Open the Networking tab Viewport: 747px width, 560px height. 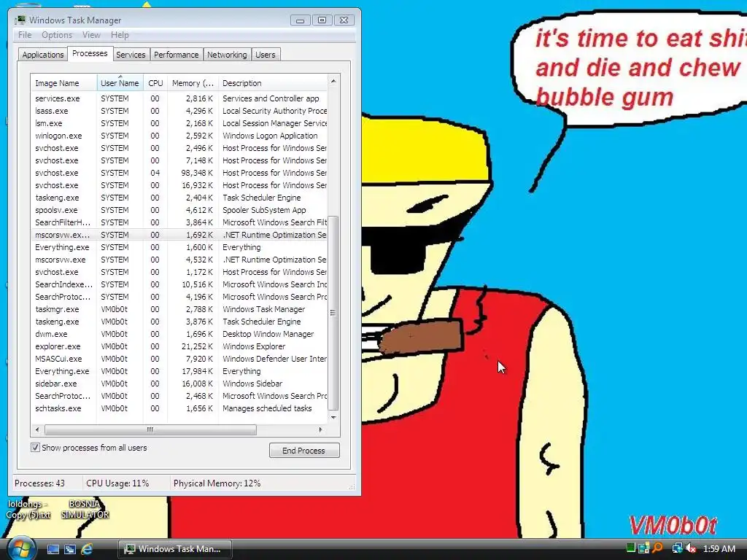tap(227, 55)
